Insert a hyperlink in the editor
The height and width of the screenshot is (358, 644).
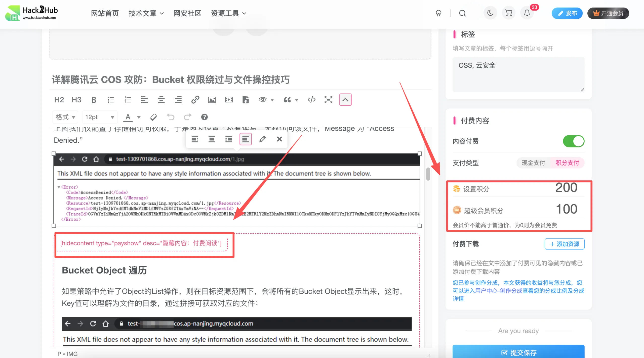point(195,100)
